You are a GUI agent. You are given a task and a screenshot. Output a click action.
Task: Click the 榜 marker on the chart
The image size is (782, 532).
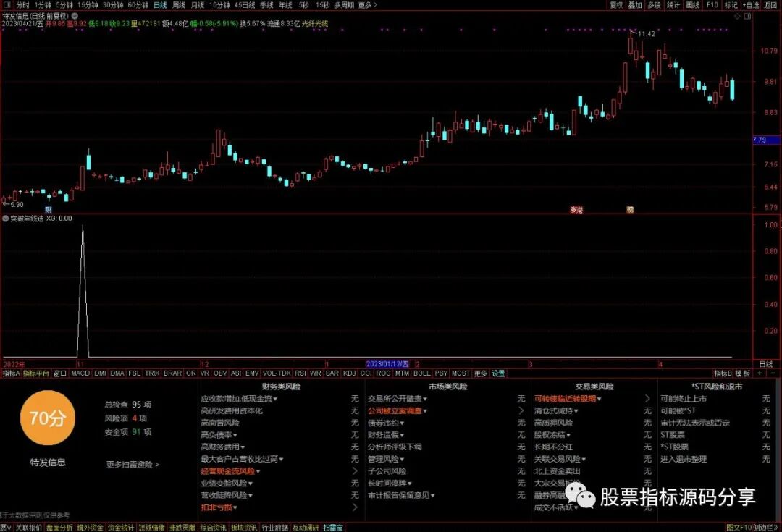point(630,209)
